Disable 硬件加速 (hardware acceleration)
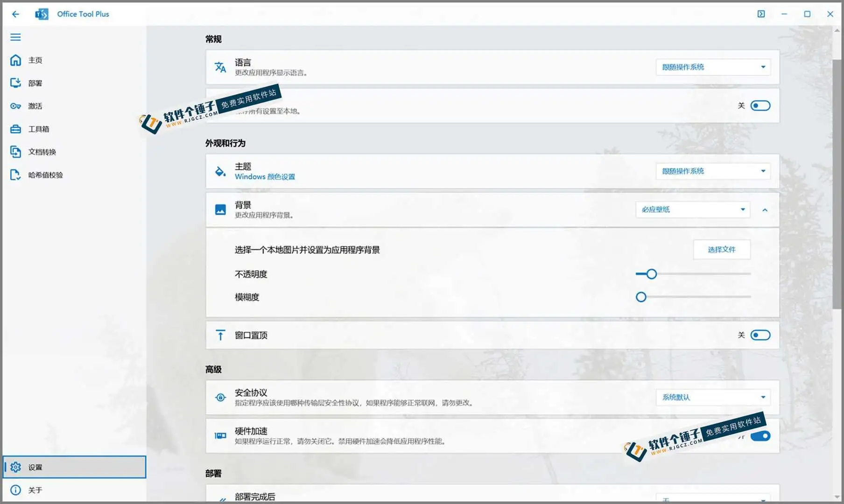844x504 pixels. [x=760, y=436]
